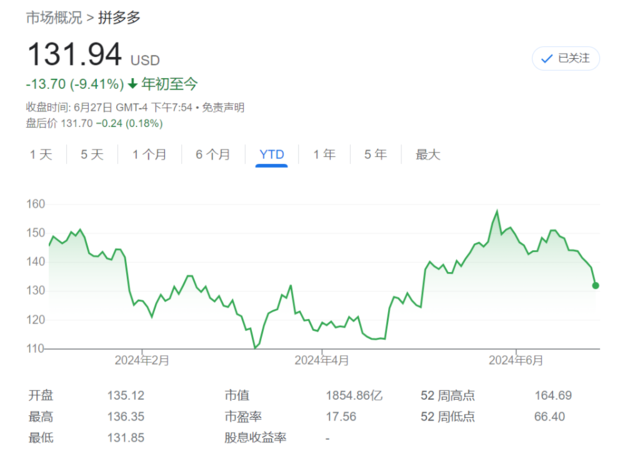Click the 市值 value 1854.86亿
The image size is (640, 451).
point(354,395)
